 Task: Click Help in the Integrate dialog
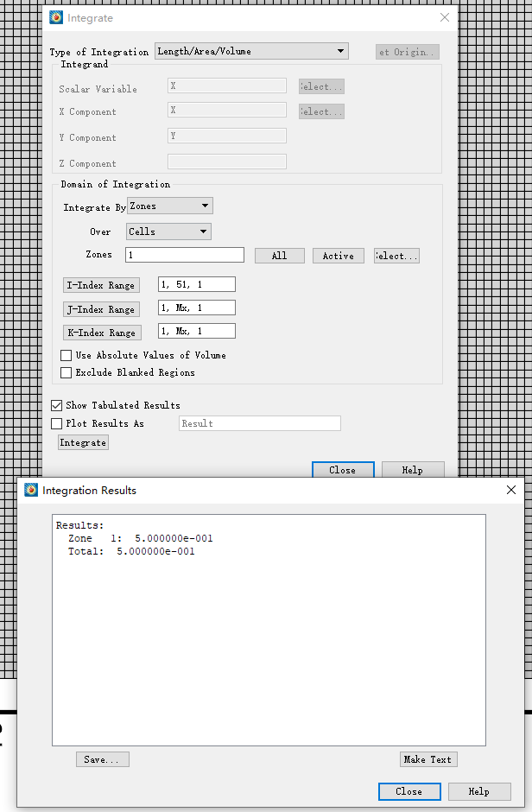413,470
